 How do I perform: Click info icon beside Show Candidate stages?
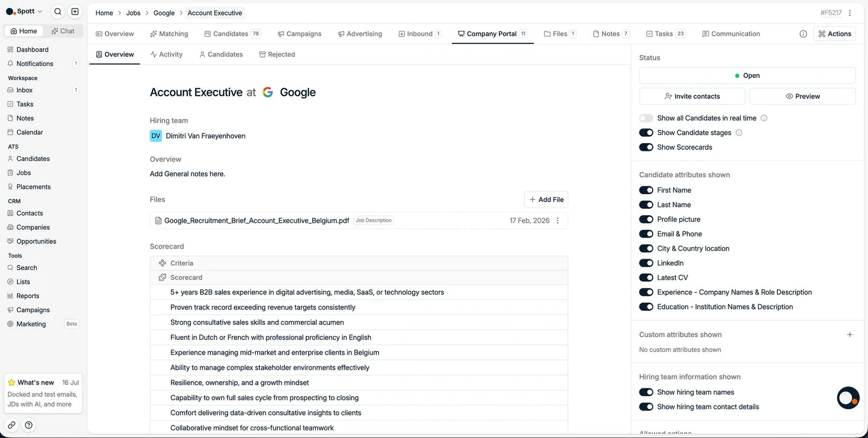click(739, 133)
